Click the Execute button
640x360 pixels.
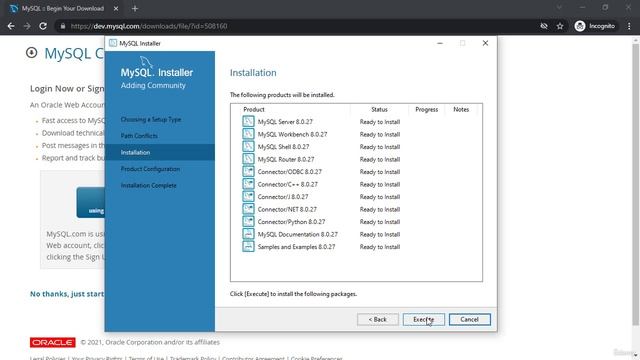click(424, 319)
